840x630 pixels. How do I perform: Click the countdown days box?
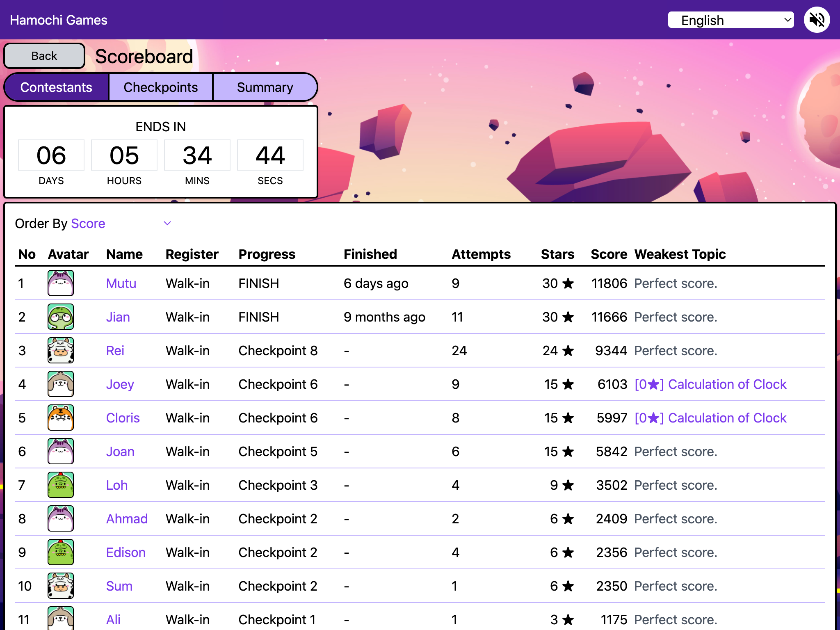pos(51,155)
